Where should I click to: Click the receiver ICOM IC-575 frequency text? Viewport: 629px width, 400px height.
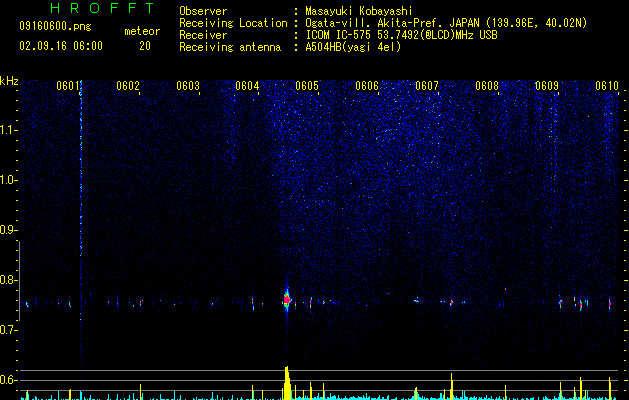tap(401, 35)
